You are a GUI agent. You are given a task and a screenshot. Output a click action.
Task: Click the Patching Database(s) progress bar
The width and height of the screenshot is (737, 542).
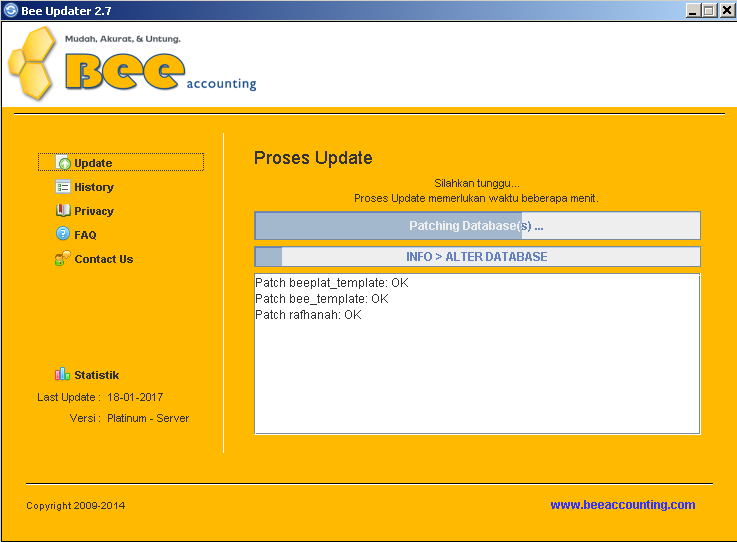(x=477, y=226)
